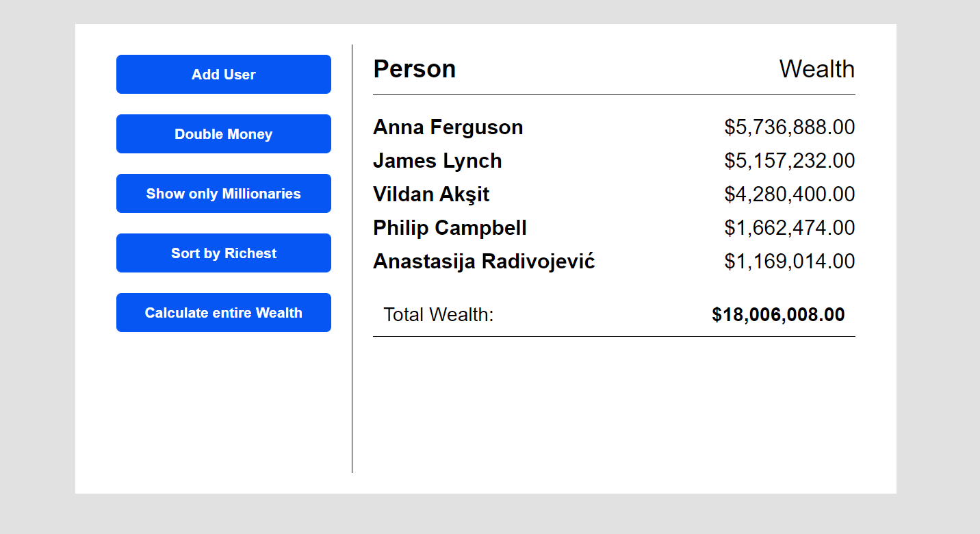
Task: Select the Vildan Akşit name entry
Action: pos(431,194)
